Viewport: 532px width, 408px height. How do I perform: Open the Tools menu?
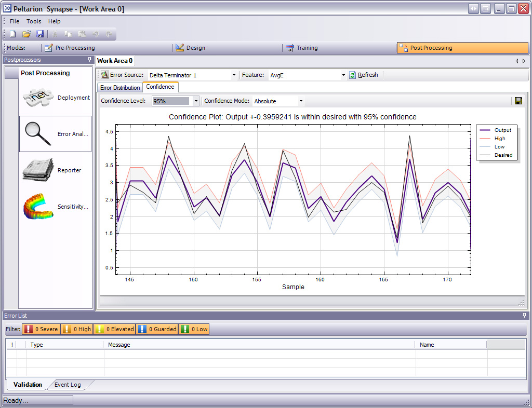point(34,21)
